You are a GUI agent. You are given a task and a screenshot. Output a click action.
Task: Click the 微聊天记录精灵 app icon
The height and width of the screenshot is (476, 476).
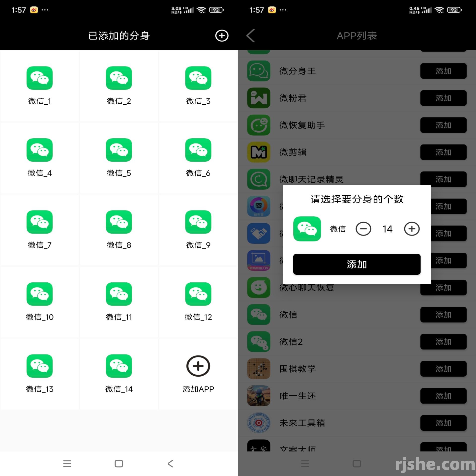[258, 177]
